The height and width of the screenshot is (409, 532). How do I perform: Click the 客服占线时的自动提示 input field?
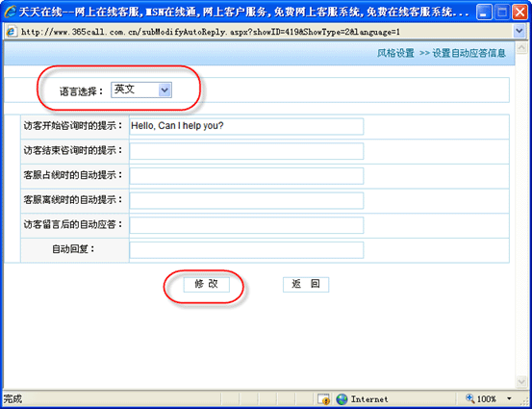tap(246, 176)
